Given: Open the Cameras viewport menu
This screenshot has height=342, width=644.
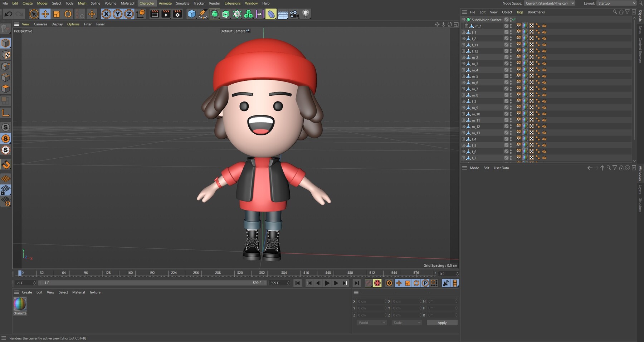Looking at the screenshot, I should 40,24.
